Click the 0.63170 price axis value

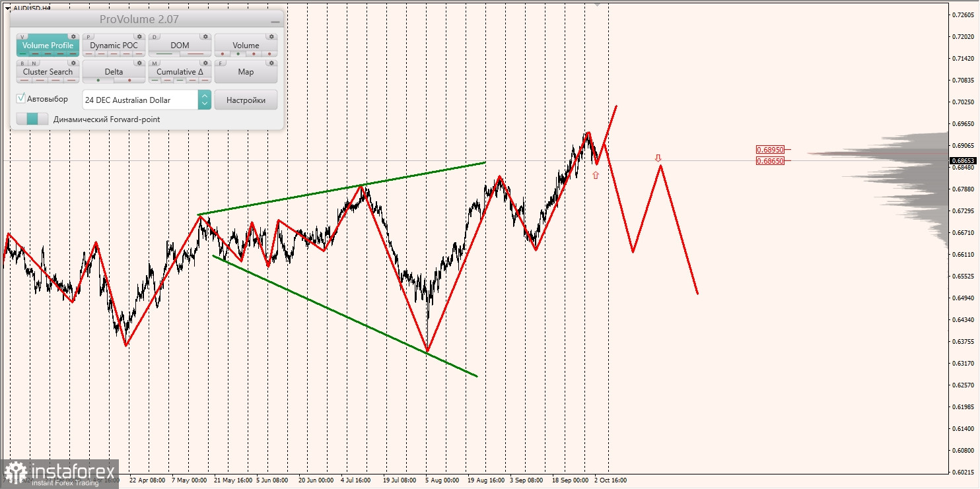click(964, 363)
